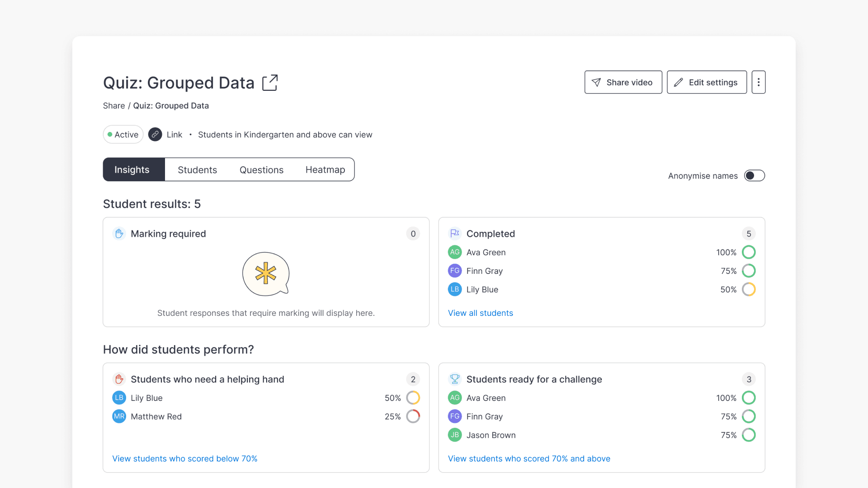Select the pencil icon on Edit settings
Viewport: 868px width, 488px height.
pyautogui.click(x=678, y=82)
